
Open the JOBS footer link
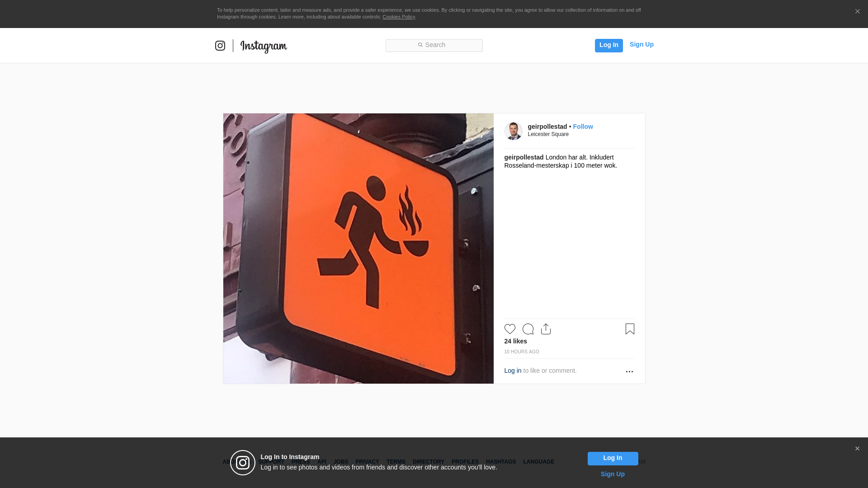341,462
